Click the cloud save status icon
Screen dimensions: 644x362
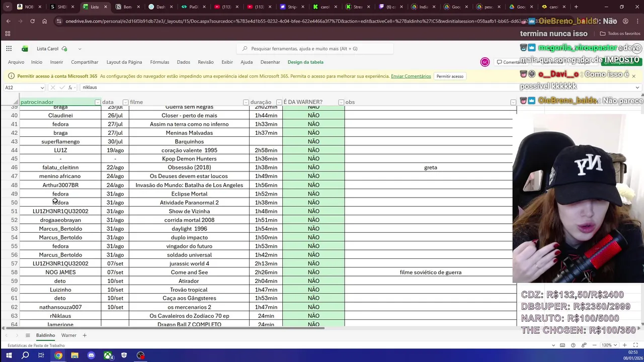(64, 49)
